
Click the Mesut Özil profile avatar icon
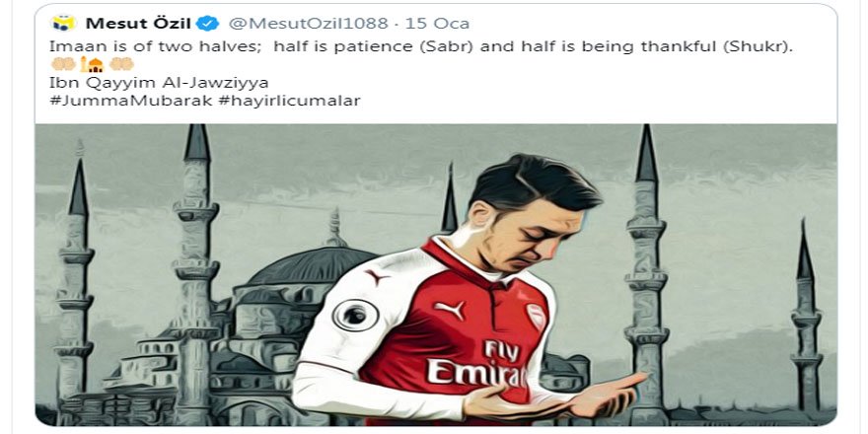[64, 23]
